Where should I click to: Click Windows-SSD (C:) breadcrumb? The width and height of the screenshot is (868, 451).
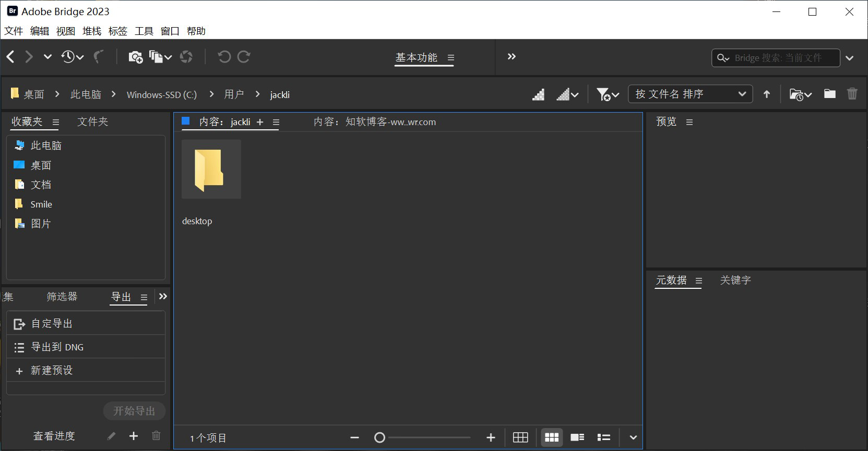pos(162,94)
